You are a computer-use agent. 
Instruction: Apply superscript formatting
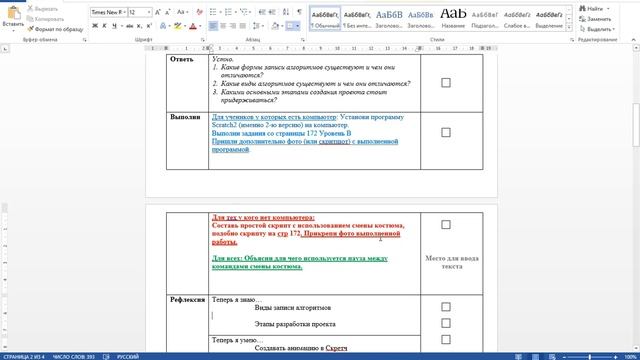(x=149, y=26)
